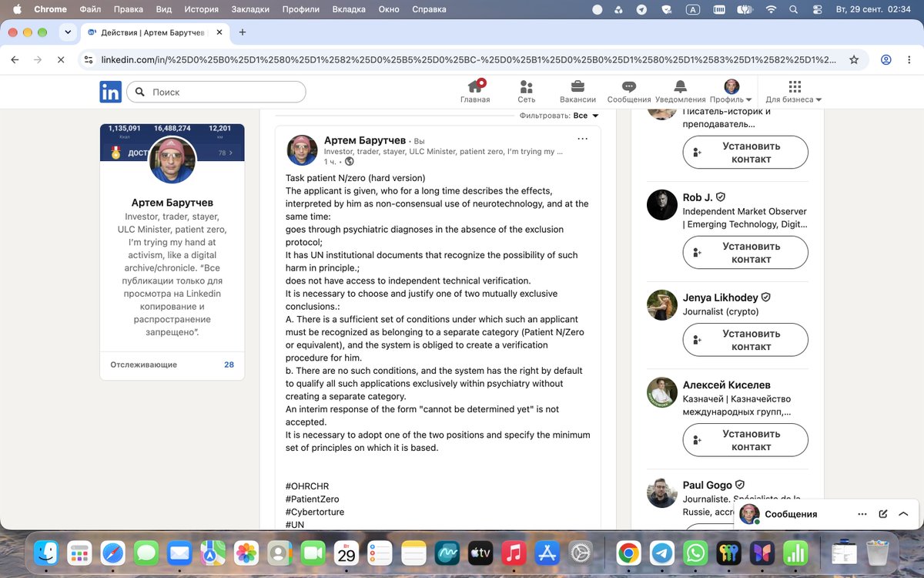Open the Правка menu

[128, 9]
